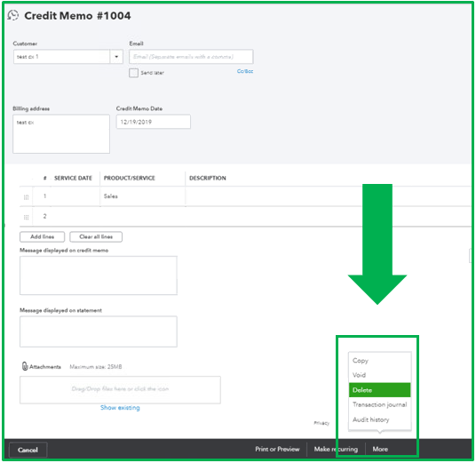Screen dimensions: 476x463
Task: Click the Clear all lines button
Action: 96,236
